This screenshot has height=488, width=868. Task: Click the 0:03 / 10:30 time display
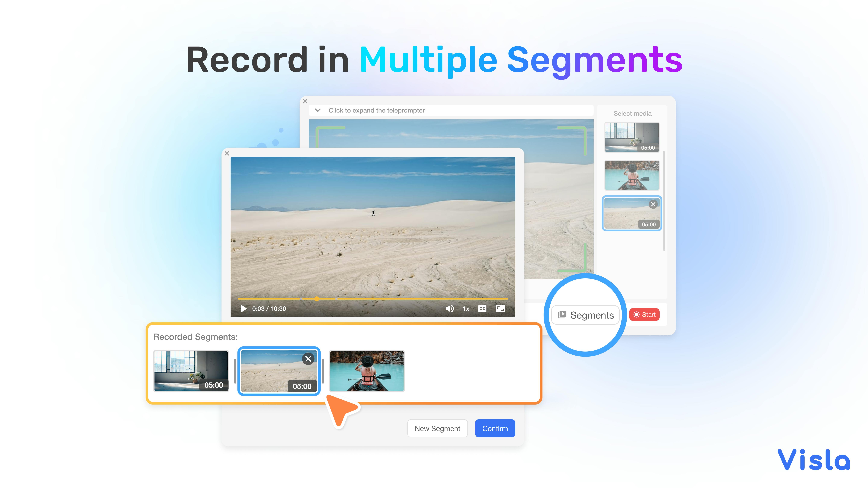tap(269, 309)
